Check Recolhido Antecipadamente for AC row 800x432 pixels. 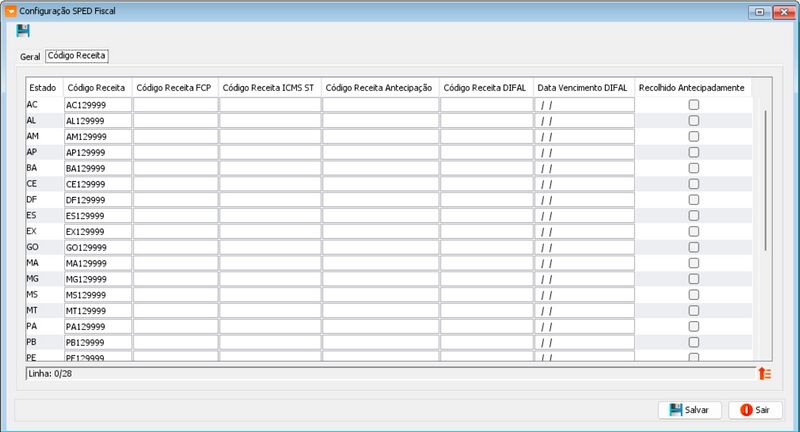pos(693,105)
